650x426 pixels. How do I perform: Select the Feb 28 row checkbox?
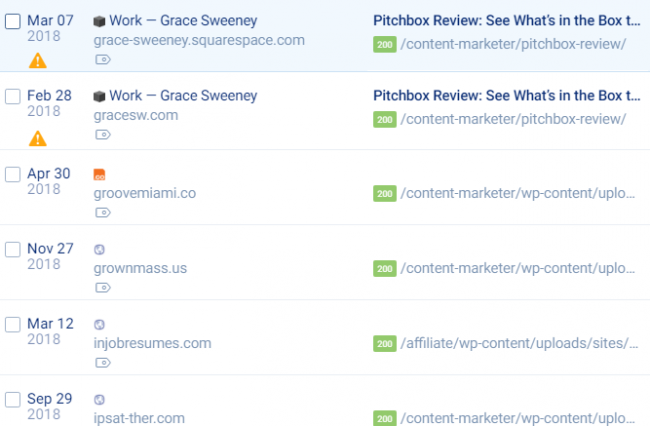12,97
